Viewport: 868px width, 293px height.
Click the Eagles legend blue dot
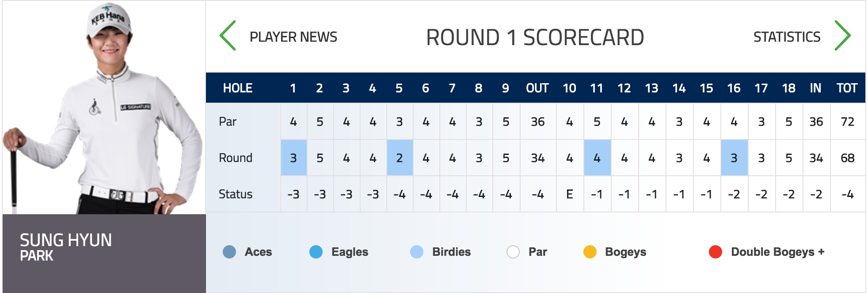point(316,252)
